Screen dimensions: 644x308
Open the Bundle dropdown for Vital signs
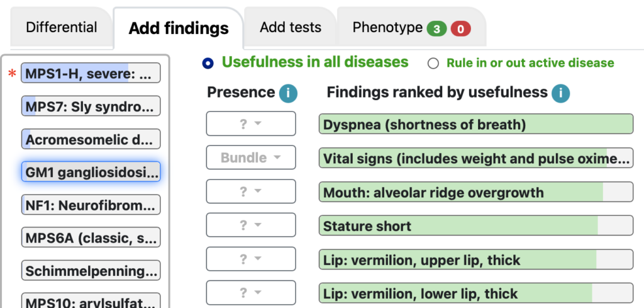point(251,157)
